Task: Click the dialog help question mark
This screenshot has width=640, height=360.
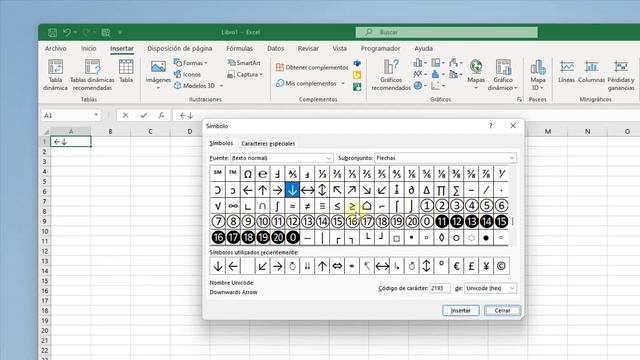Action: pos(491,126)
